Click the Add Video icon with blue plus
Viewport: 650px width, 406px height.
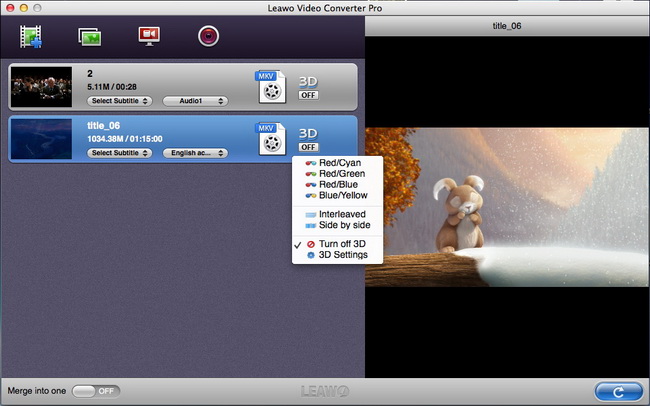pos(31,36)
